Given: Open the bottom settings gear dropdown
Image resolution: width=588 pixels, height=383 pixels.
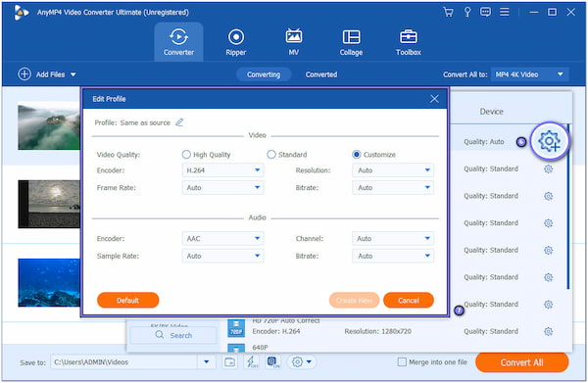Looking at the screenshot, I should (302, 362).
